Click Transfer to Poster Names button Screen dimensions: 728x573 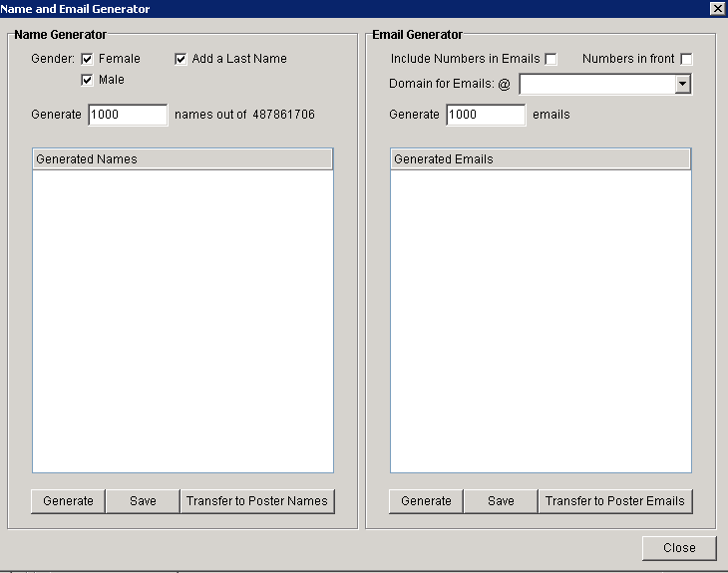pyautogui.click(x=257, y=501)
